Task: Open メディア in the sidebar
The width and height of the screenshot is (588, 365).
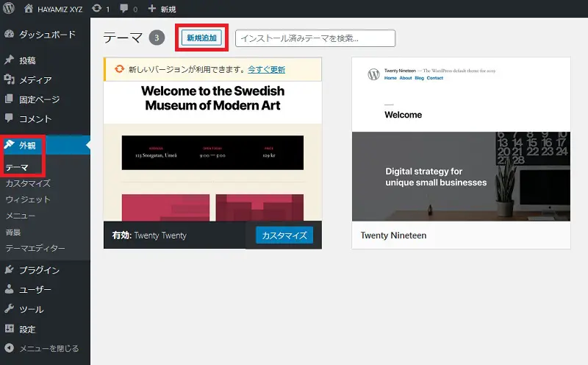Action: [x=35, y=79]
